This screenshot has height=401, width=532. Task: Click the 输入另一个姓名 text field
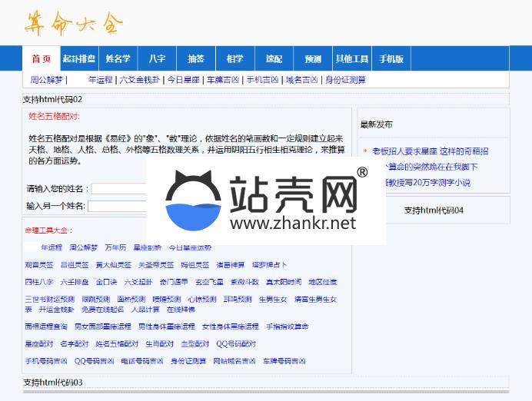pos(117,206)
